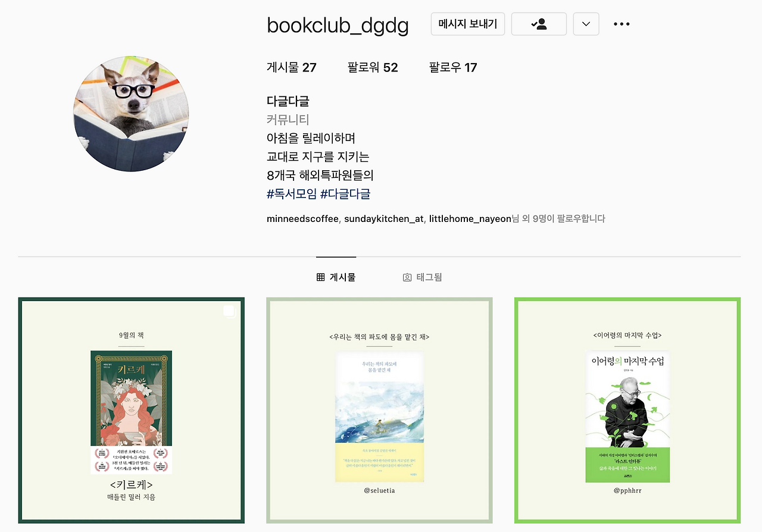762x532 pixels.
Task: Click the following status person-check icon button
Action: coord(539,24)
